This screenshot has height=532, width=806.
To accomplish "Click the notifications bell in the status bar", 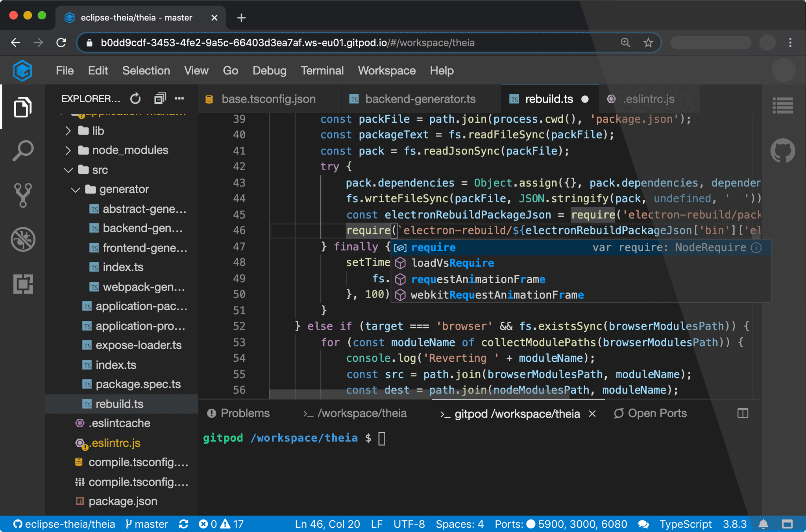I will pyautogui.click(x=764, y=524).
